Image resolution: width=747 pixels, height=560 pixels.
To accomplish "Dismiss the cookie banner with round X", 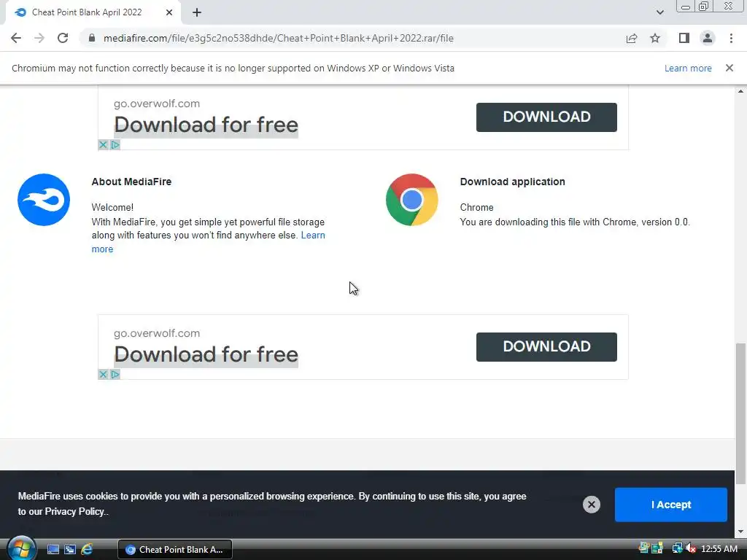I will click(x=591, y=505).
